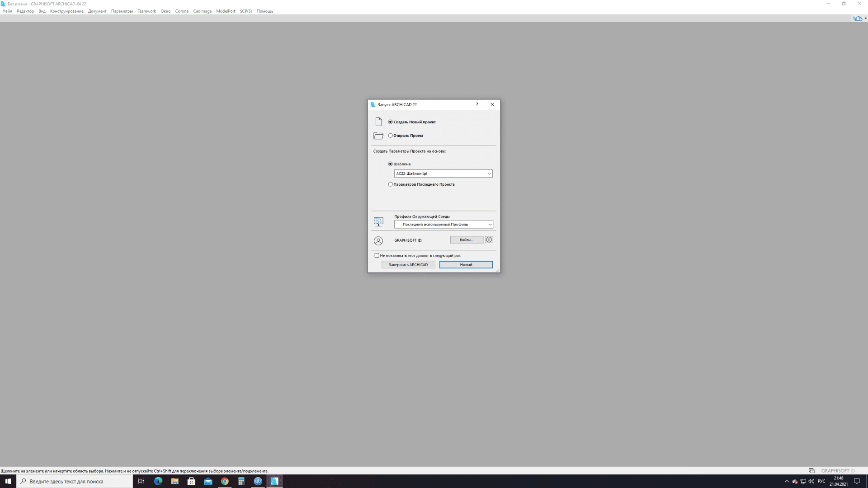Open the Окно menu
This screenshot has width=868, height=488.
[165, 11]
